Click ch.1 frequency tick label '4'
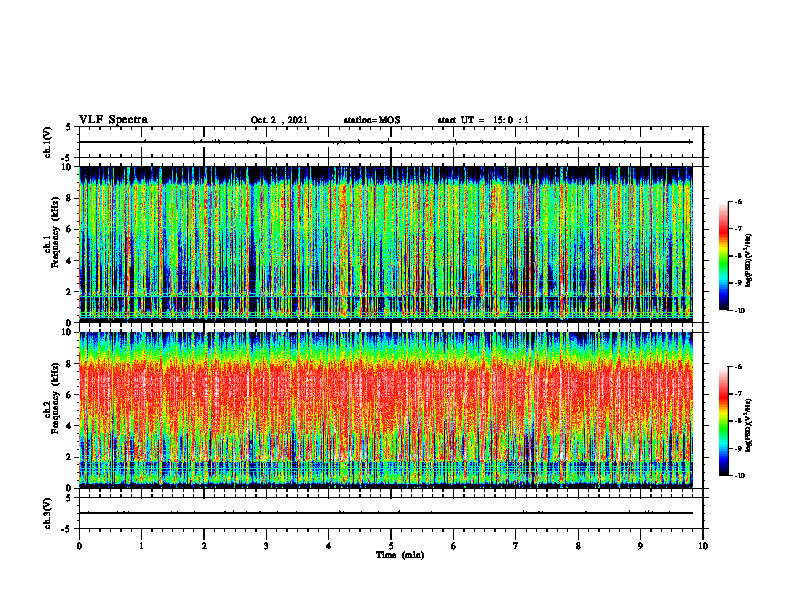792x612 pixels. [x=70, y=261]
